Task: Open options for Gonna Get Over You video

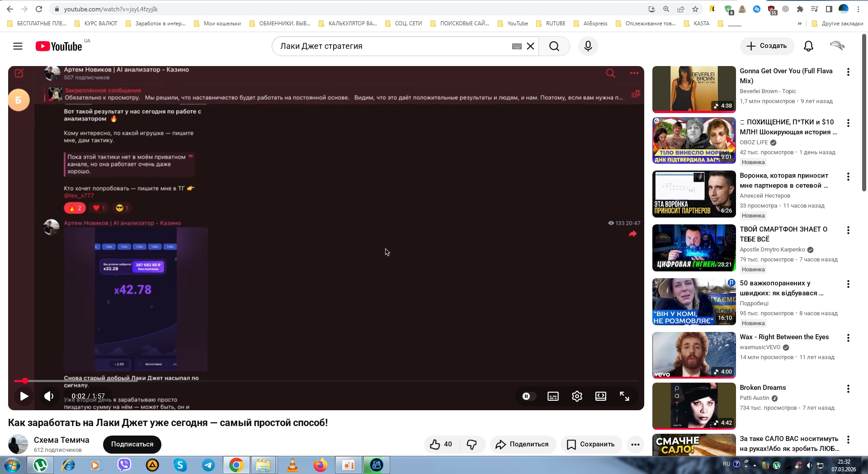Action: coord(848,72)
